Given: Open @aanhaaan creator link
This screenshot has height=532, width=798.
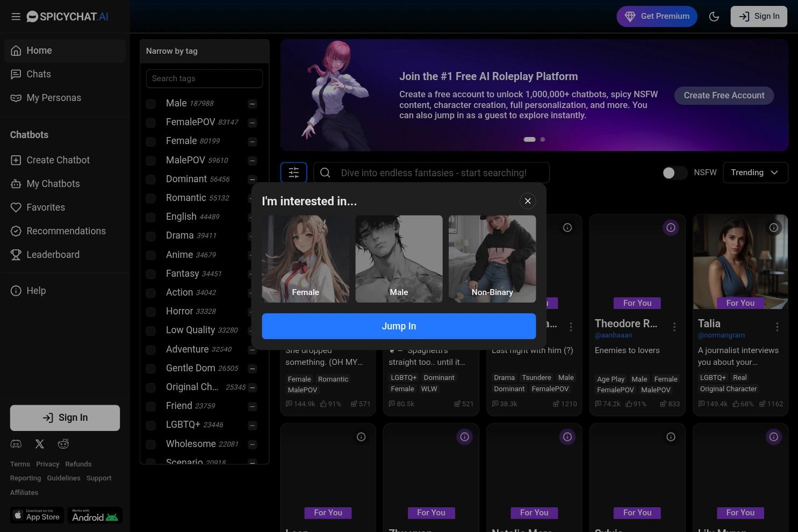Looking at the screenshot, I should pos(613,335).
